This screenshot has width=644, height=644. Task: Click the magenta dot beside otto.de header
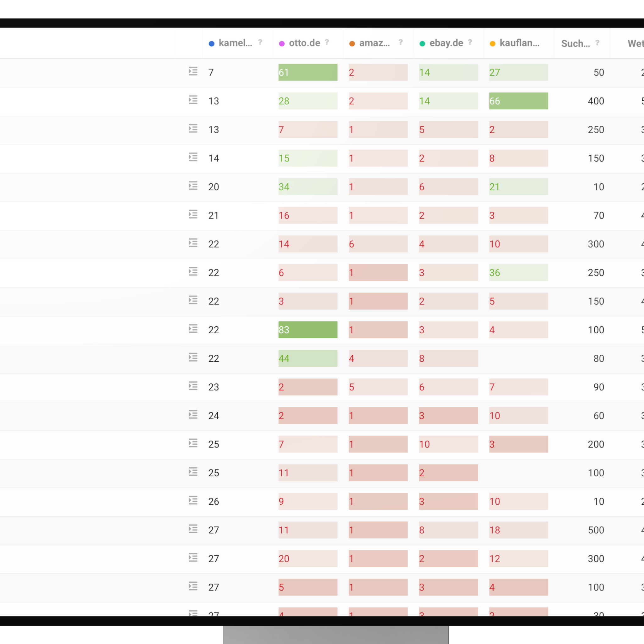[x=282, y=44]
